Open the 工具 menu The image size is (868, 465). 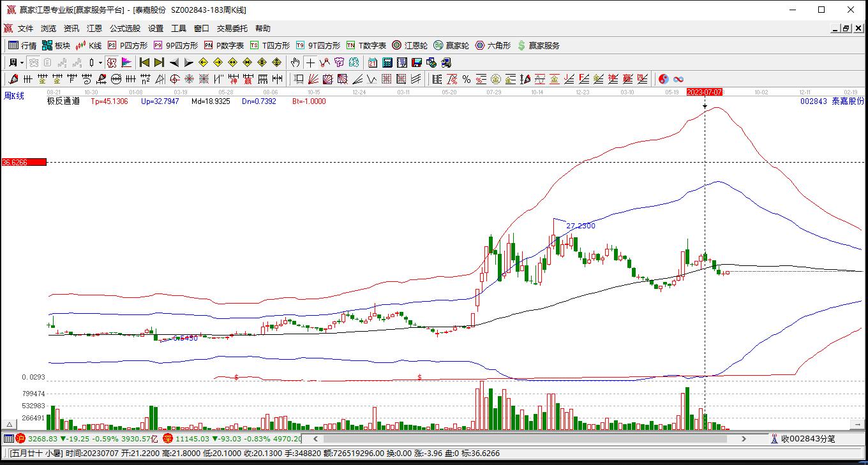pos(179,29)
